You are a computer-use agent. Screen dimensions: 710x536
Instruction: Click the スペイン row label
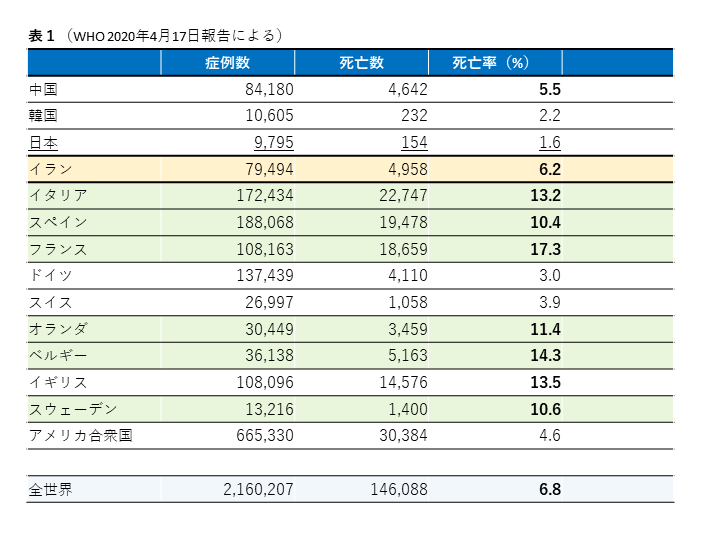coord(58,222)
